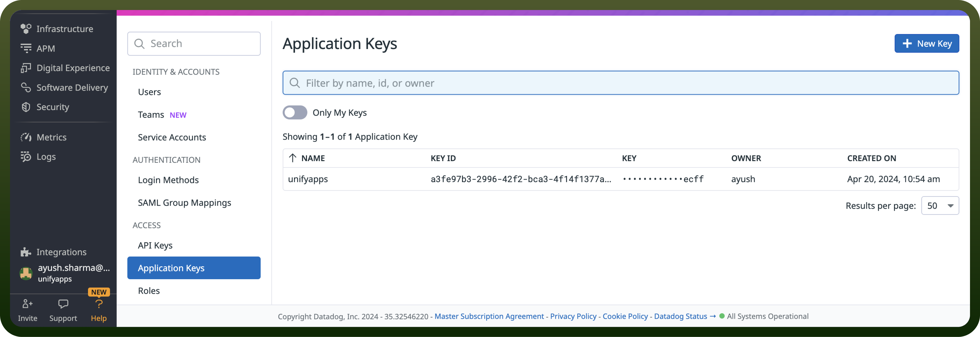Click the KEY column header
This screenshot has width=980, height=337.
tap(629, 158)
